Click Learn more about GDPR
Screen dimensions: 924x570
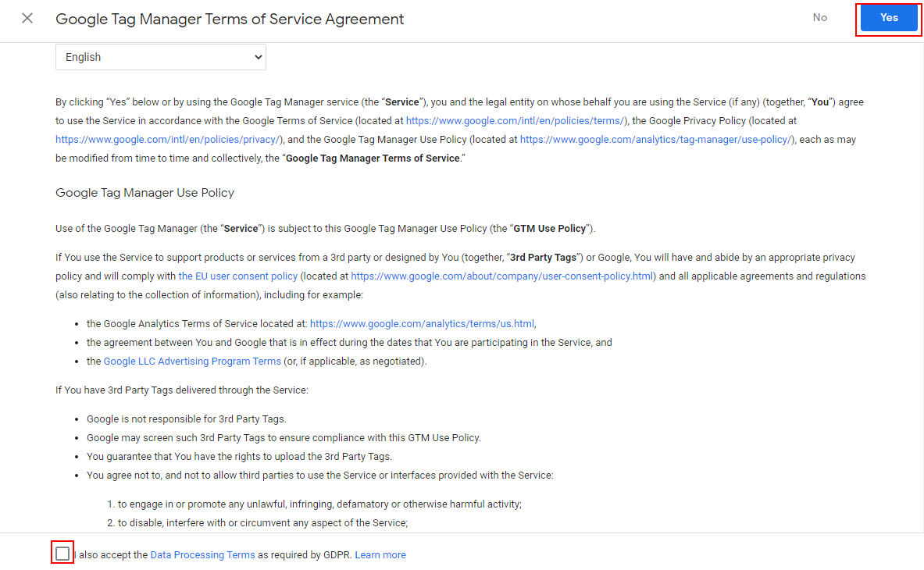tap(380, 555)
